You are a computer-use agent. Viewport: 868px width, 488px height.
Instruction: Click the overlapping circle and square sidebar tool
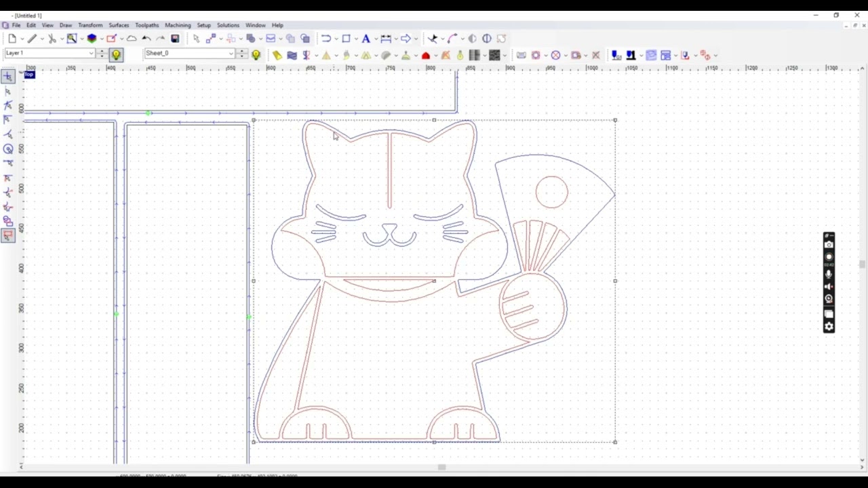tap(8, 221)
